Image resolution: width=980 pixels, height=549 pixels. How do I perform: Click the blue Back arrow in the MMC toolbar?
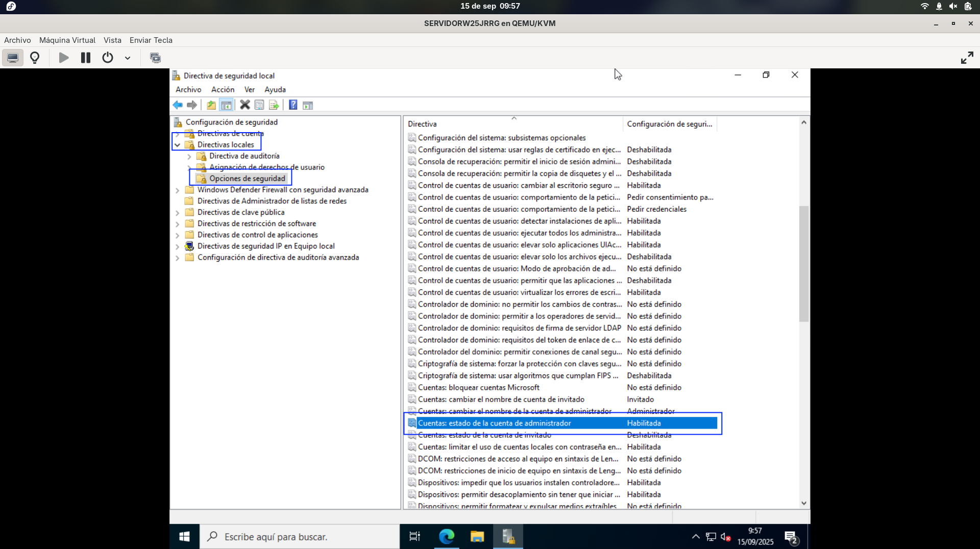(178, 105)
